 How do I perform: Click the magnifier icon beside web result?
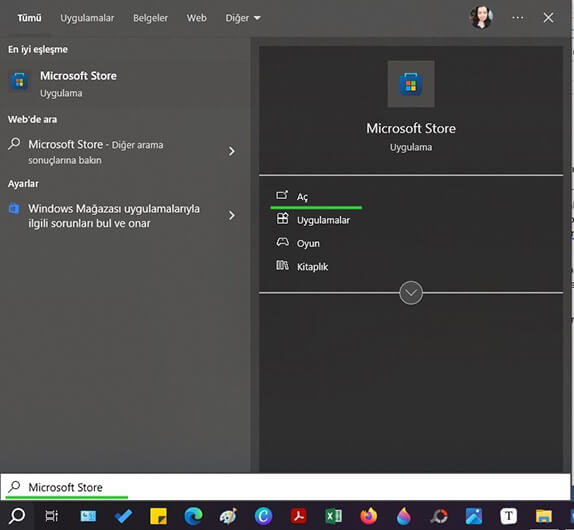(x=14, y=143)
